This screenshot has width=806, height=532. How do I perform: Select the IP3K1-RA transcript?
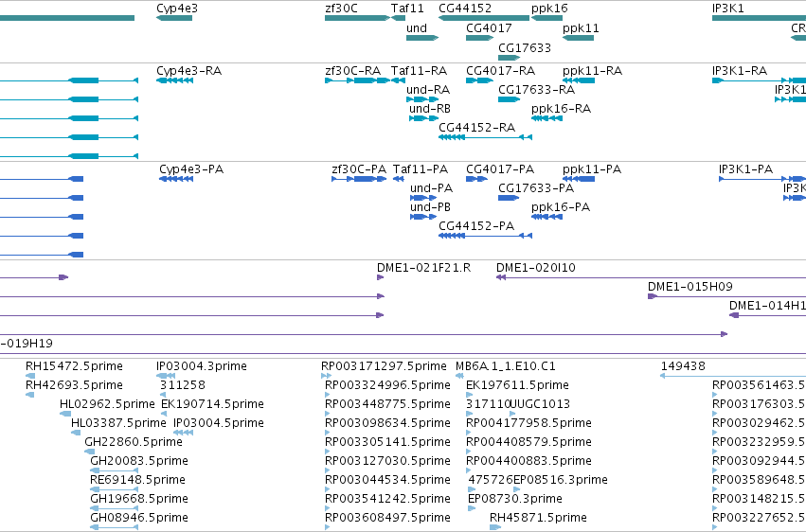759,80
